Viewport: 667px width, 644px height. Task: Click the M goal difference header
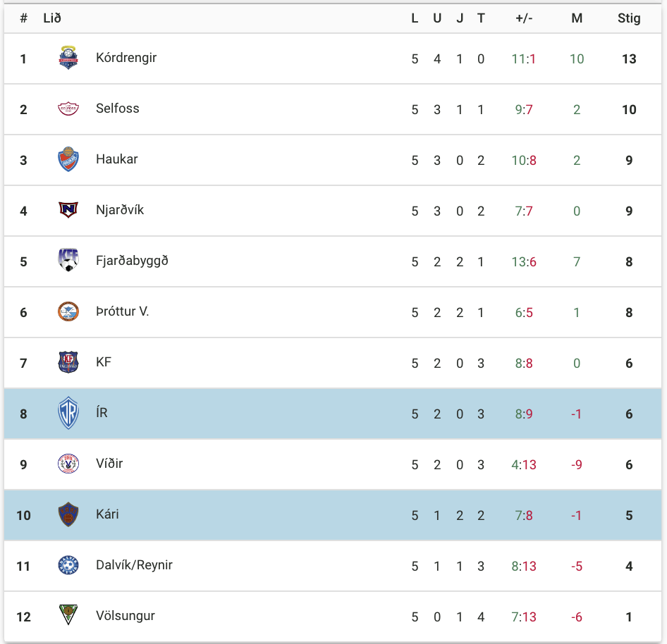577,18
